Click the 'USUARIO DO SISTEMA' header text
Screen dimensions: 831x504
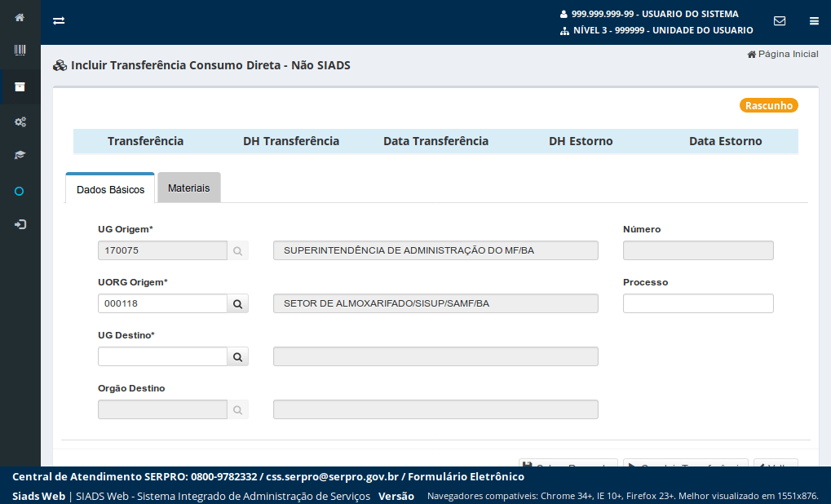point(690,15)
